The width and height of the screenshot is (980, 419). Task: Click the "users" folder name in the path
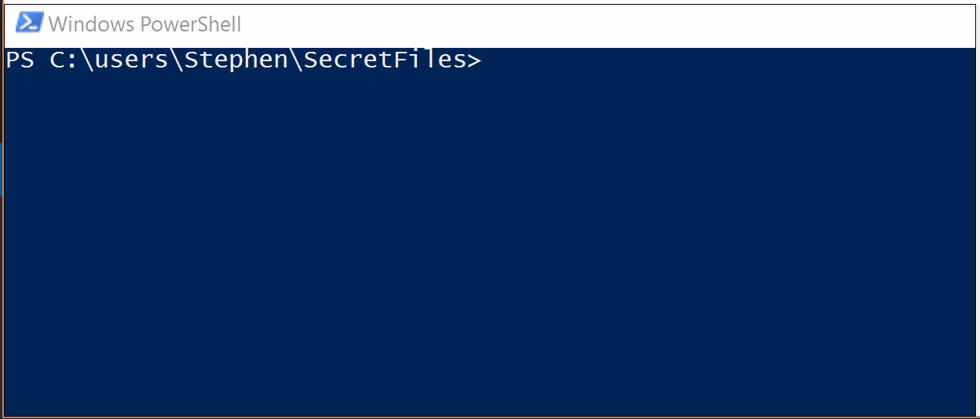[133, 60]
